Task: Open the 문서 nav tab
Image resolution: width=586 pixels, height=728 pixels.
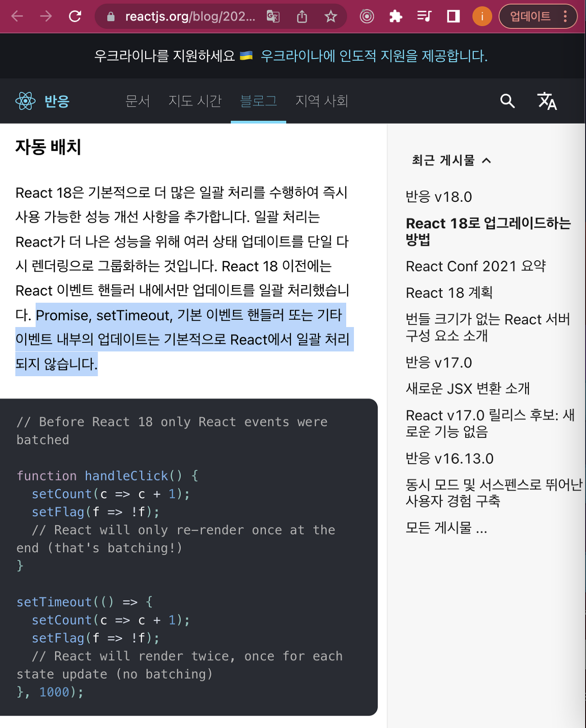Action: pos(137,101)
